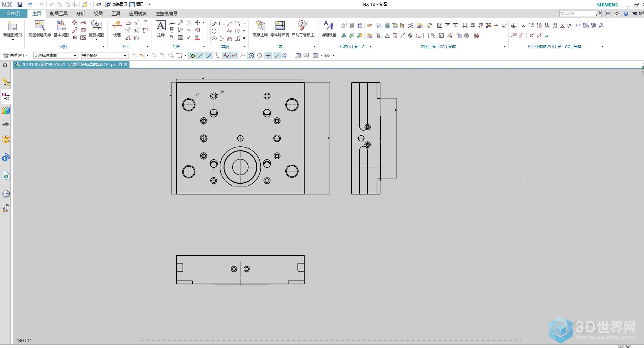Open the 无选择过滤器 selection filter dropdown
This screenshot has height=348, width=644.
[56, 55]
